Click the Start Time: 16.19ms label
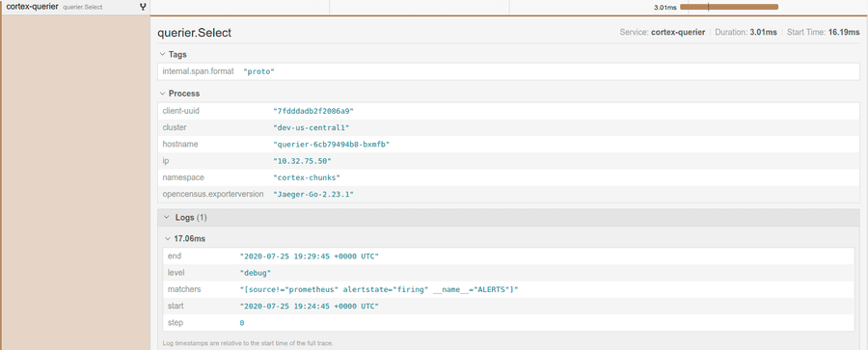868x350 pixels. coord(824,33)
